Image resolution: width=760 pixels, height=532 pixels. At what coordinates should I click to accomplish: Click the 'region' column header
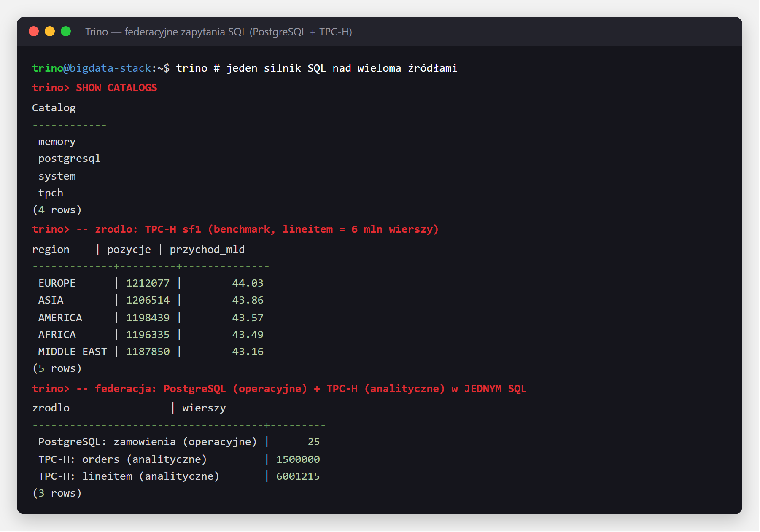[51, 250]
